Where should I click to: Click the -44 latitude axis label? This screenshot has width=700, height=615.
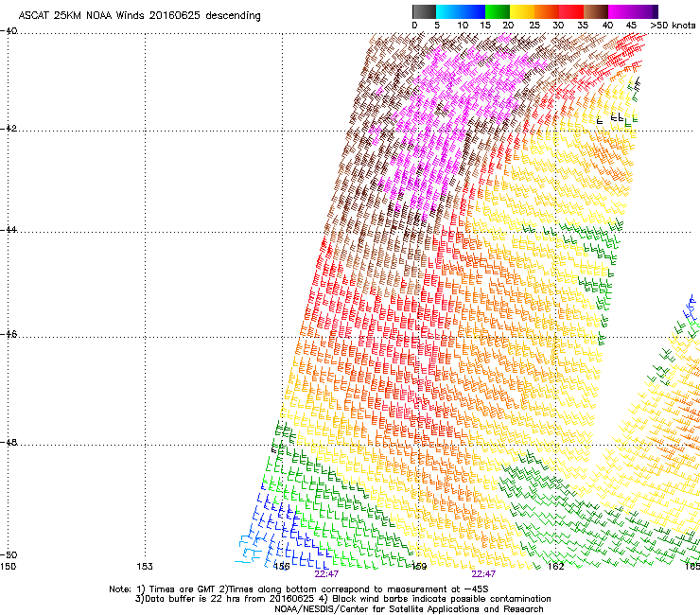(x=9, y=230)
